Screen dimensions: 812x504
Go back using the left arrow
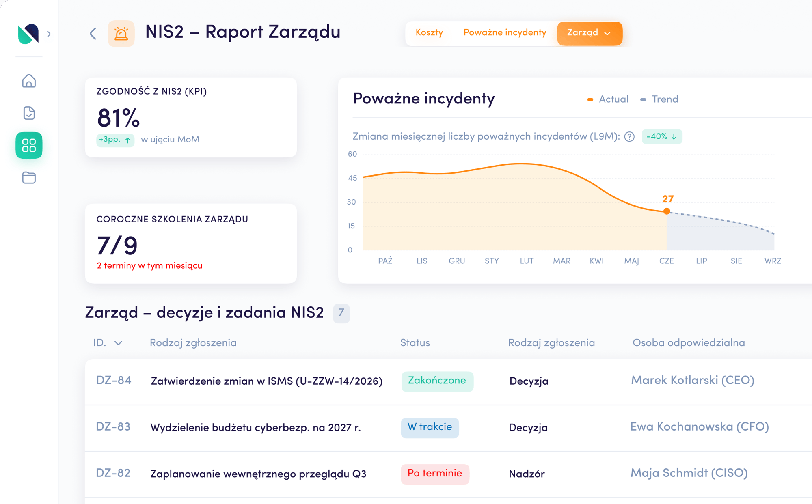pos(93,34)
